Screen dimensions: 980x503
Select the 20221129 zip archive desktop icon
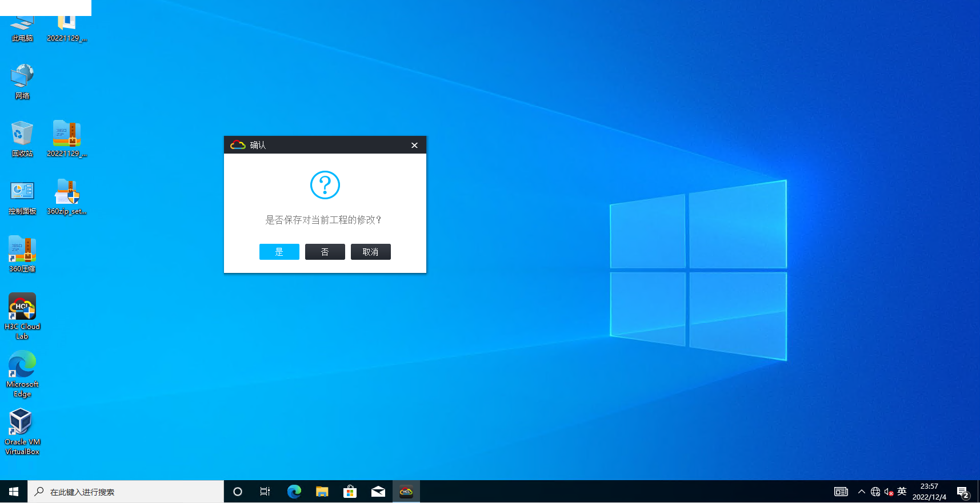tap(67, 139)
